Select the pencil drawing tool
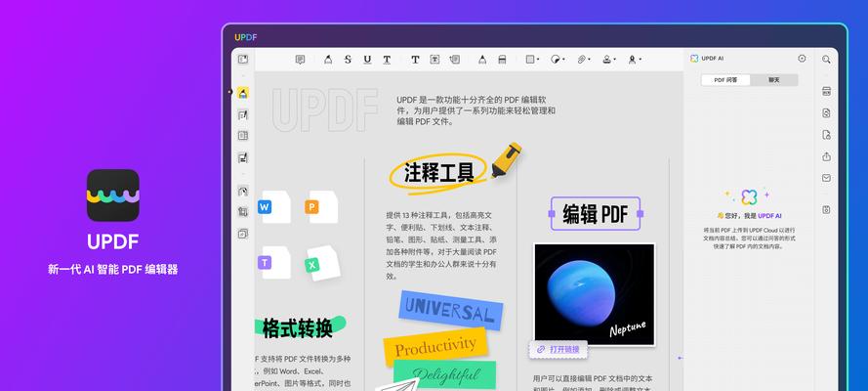Image resolution: width=868 pixels, height=391 pixels. click(482, 60)
